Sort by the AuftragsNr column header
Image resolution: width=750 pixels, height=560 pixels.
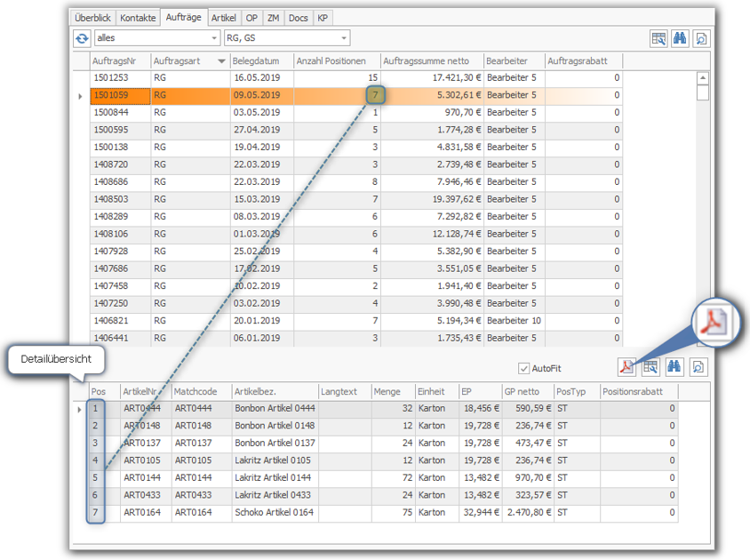[121, 61]
